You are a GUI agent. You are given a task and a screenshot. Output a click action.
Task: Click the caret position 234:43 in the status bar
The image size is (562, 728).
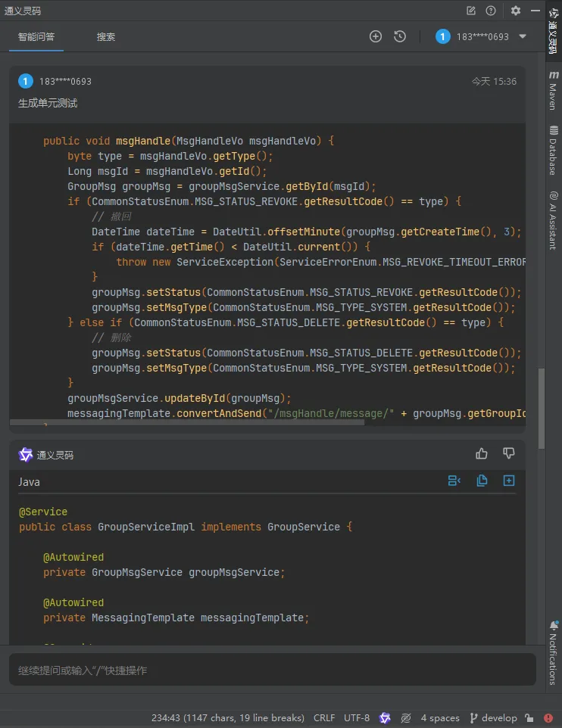[228, 718]
